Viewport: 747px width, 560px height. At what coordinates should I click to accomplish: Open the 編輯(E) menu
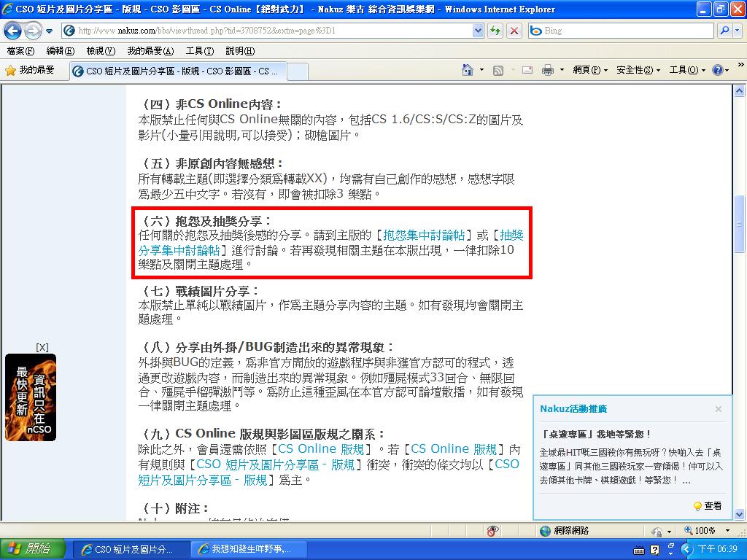click(61, 50)
